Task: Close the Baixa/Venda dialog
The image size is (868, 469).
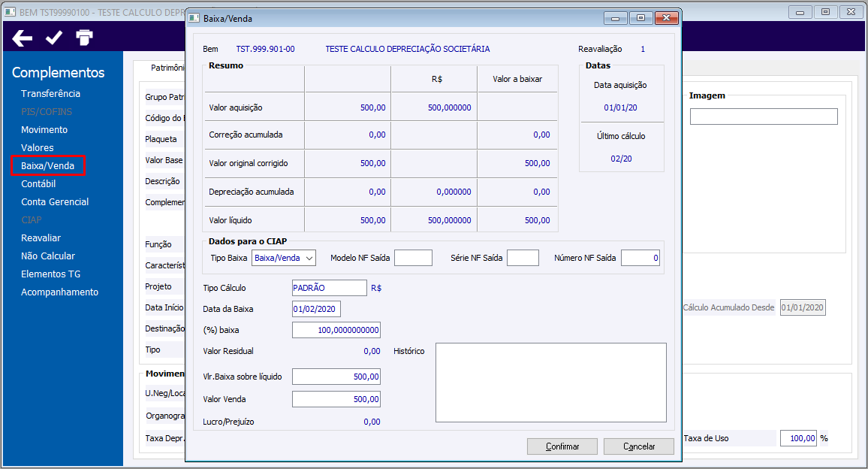Action: (667, 18)
